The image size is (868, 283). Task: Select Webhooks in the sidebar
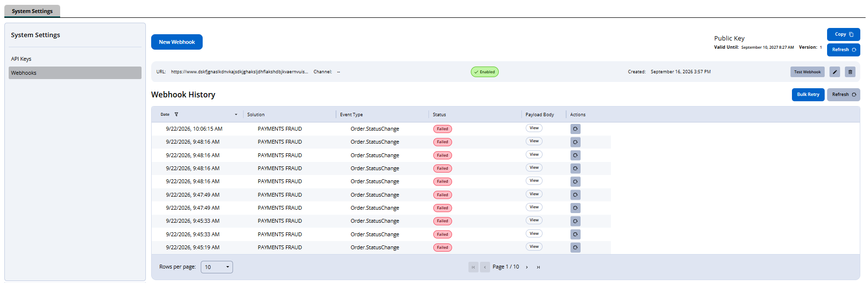pyautogui.click(x=75, y=73)
